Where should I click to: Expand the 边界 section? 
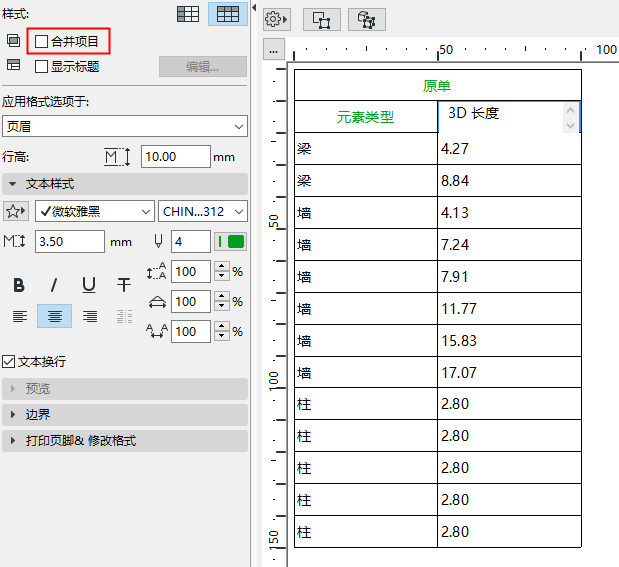(125, 415)
